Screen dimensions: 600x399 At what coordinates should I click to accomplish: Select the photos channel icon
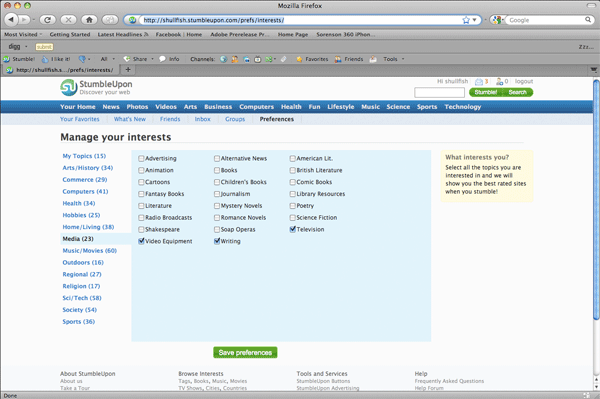pos(246,59)
